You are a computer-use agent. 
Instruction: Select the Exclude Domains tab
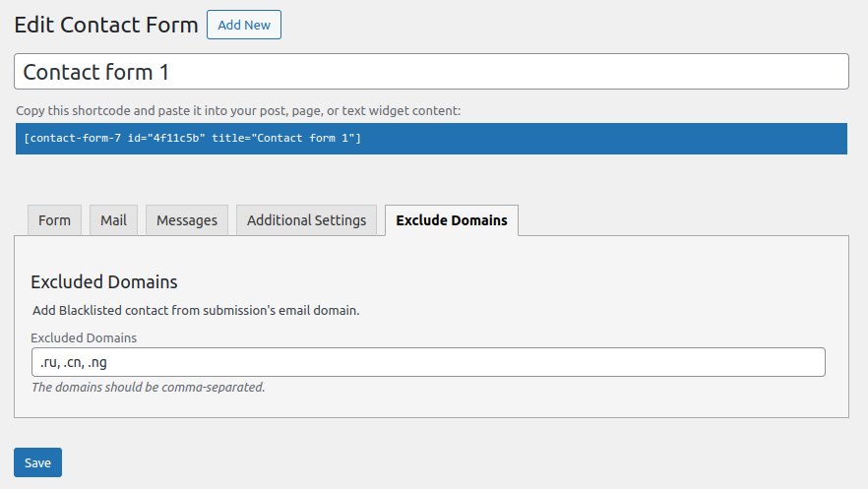point(452,220)
